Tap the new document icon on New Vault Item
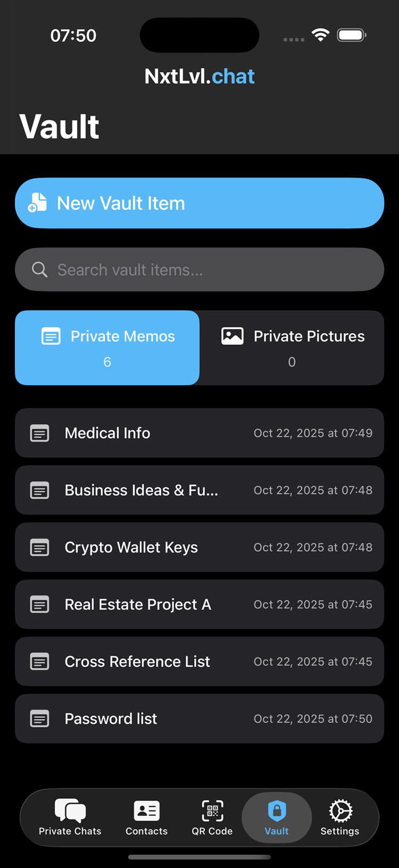Image resolution: width=399 pixels, height=868 pixels. (38, 203)
